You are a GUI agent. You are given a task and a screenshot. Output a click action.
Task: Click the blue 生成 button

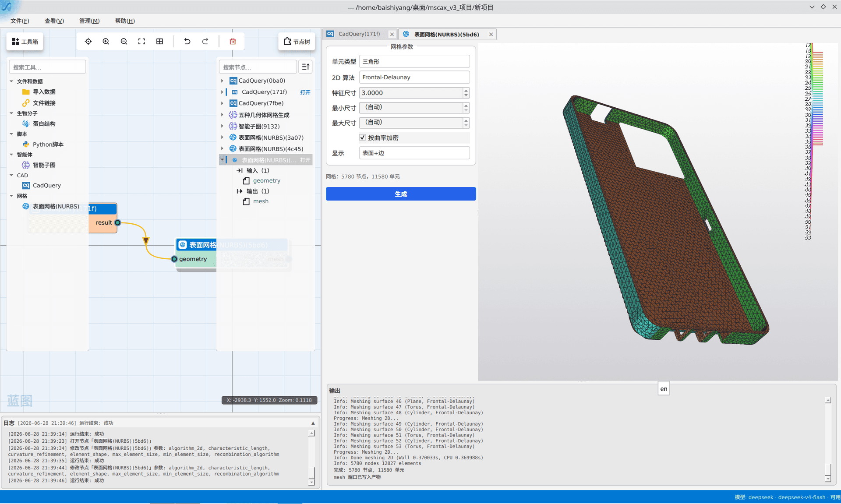[x=401, y=194]
